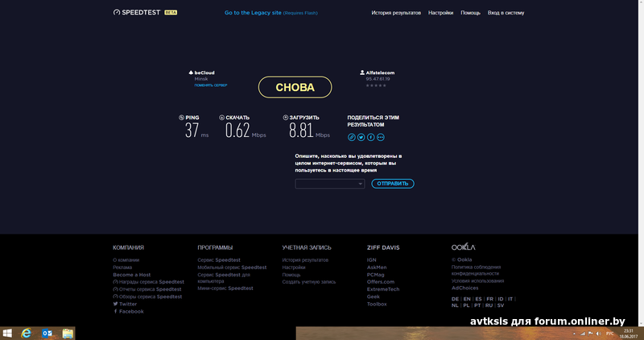Screen dimensions: 644x340
Task: Open Обзоры сервиса Speedtest link
Action: pos(147,296)
